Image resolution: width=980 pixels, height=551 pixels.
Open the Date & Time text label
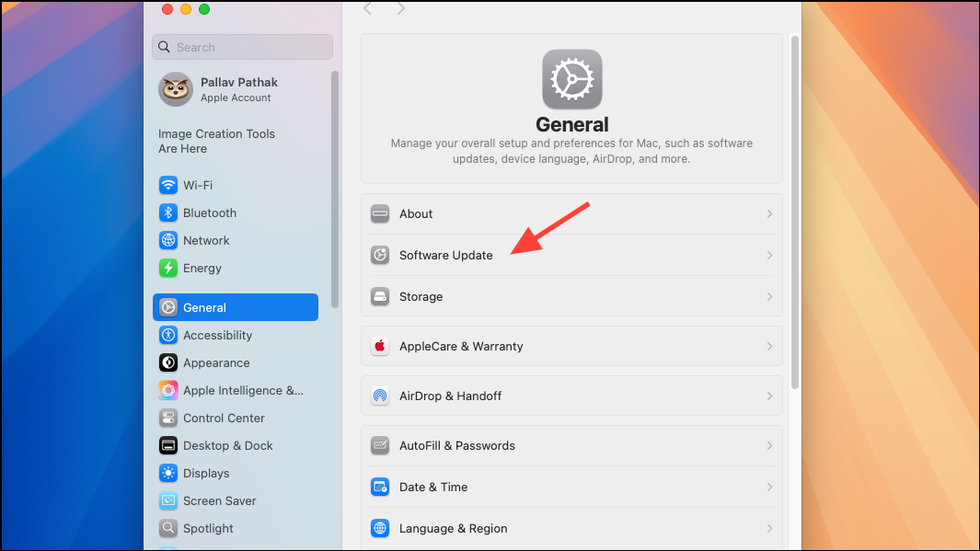433,487
